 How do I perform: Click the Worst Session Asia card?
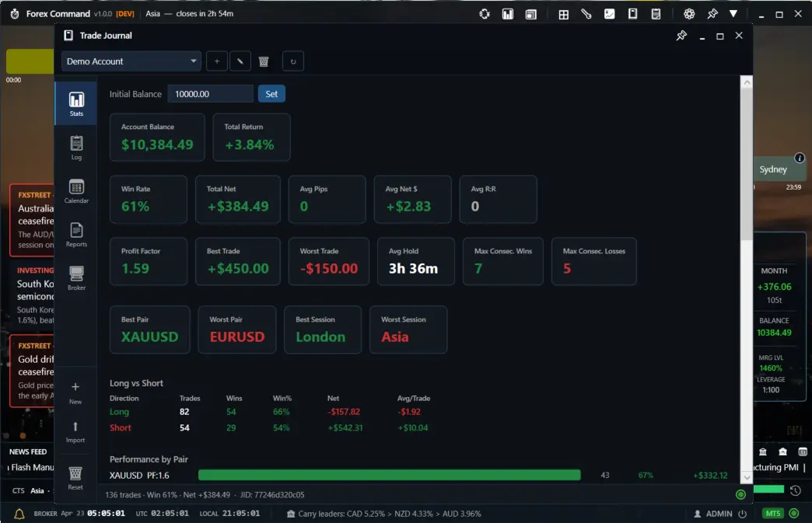coord(408,330)
